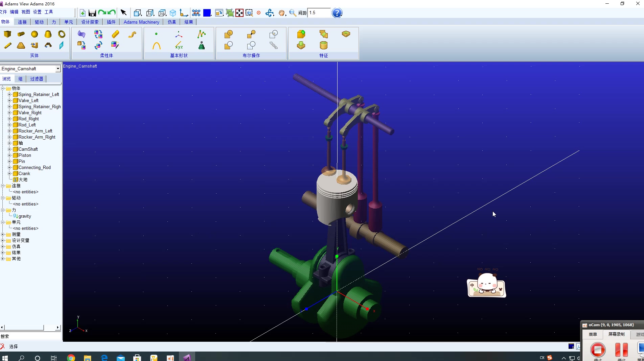Image resolution: width=644 pixels, height=361 pixels.
Task: Apply the Boolean unite operation
Action: [229, 34]
